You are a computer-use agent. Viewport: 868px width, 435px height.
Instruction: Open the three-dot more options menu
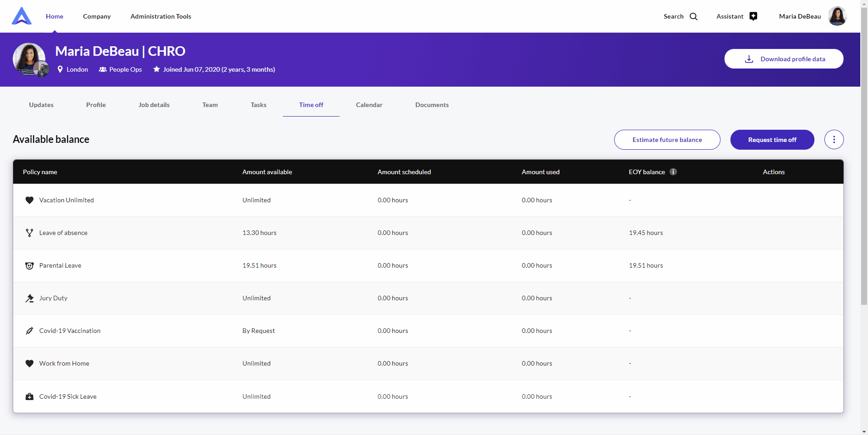[x=833, y=140]
